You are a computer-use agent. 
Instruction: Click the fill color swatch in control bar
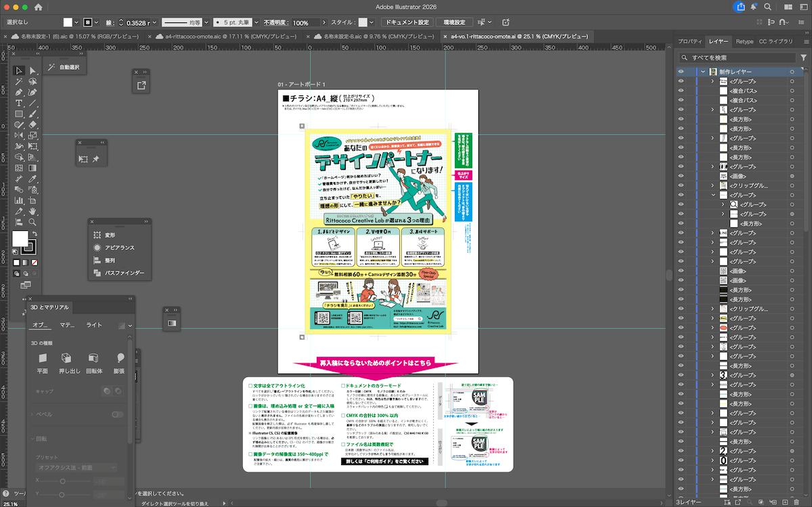click(69, 22)
